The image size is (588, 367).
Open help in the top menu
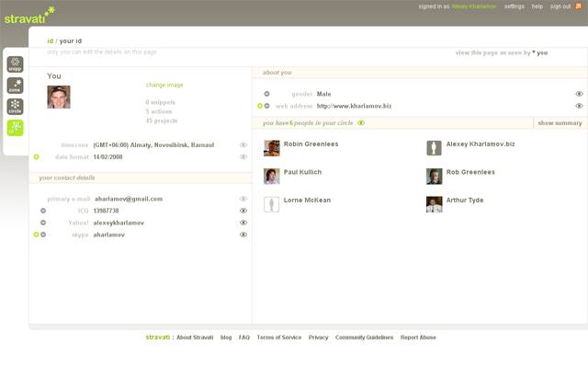(x=537, y=6)
